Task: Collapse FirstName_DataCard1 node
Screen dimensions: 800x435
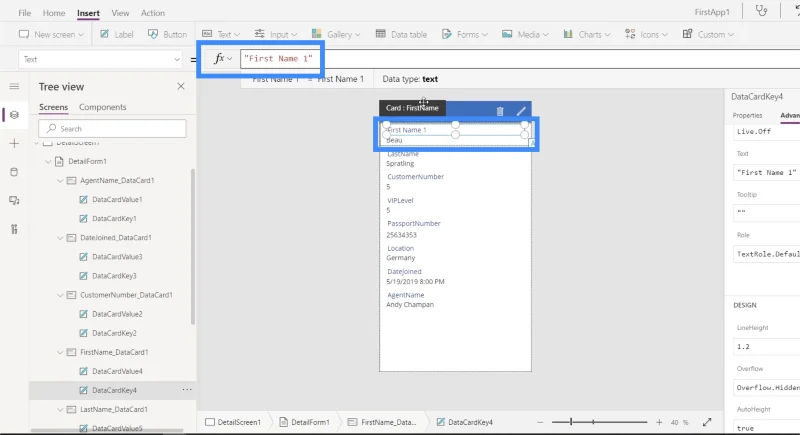Action: pyautogui.click(x=60, y=352)
